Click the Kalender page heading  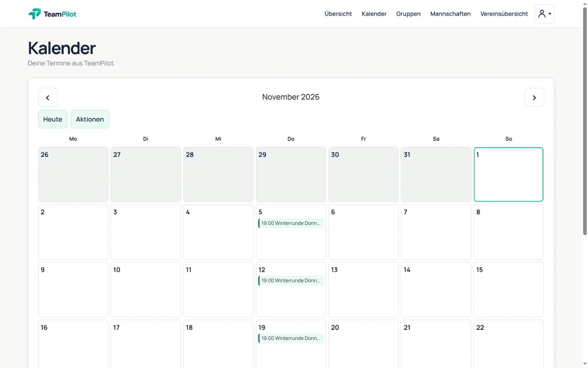coord(62,48)
